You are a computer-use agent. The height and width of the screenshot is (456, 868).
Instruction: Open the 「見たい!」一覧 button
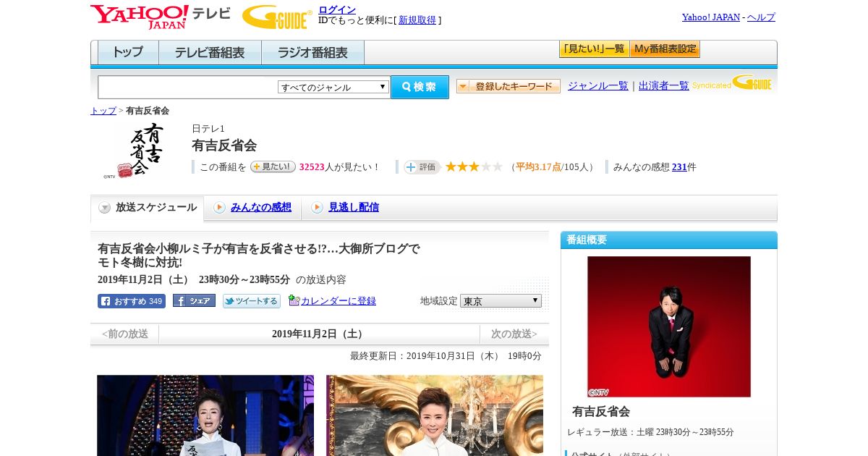click(x=594, y=49)
